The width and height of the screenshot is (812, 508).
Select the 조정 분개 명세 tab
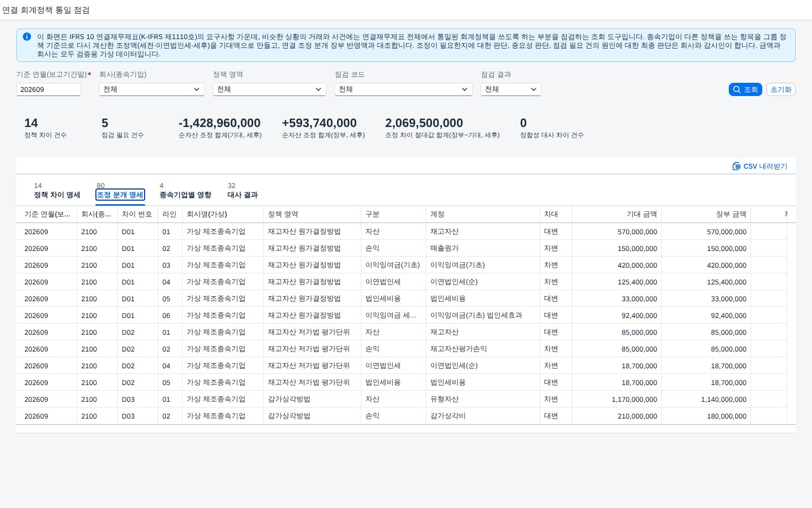click(120, 195)
